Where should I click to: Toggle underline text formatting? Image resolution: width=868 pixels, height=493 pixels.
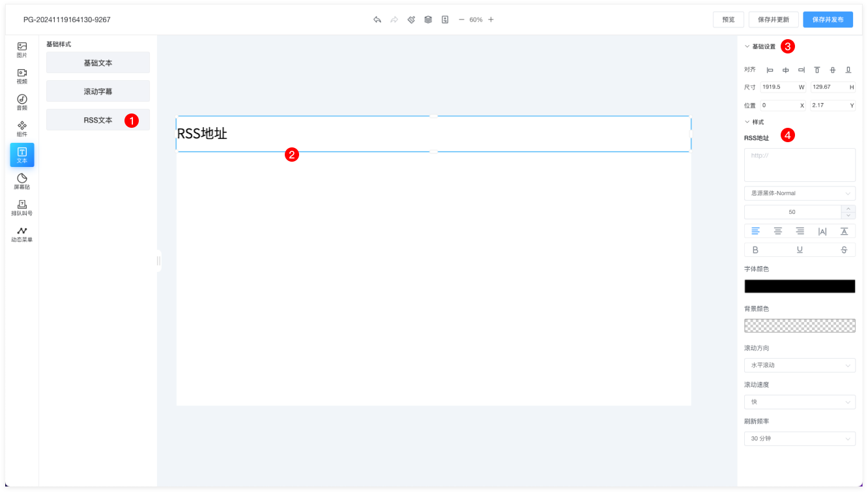point(800,250)
